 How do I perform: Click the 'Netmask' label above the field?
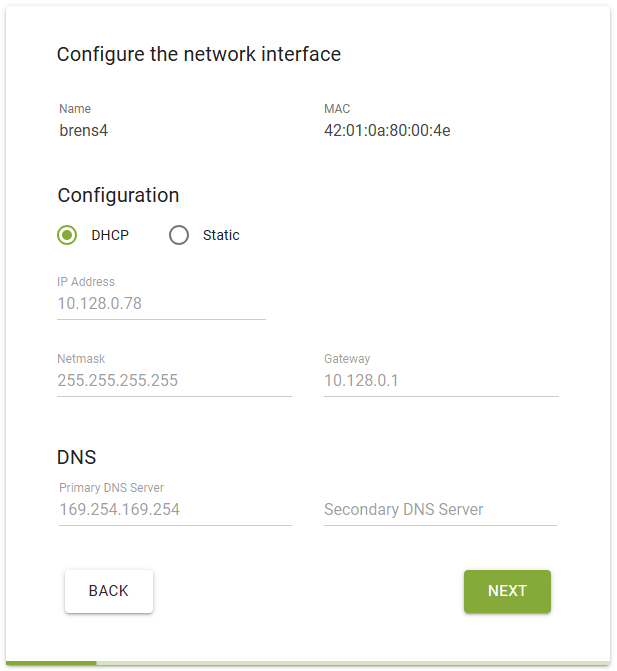pos(81,359)
